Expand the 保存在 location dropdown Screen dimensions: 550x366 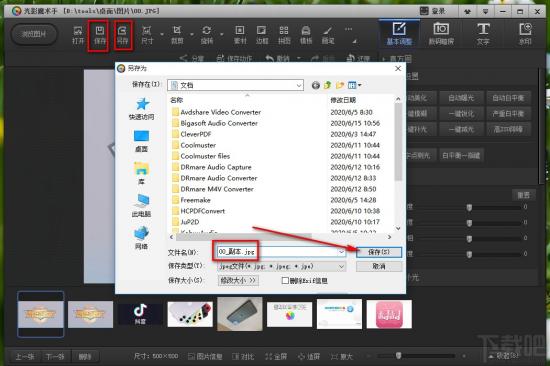(x=299, y=85)
